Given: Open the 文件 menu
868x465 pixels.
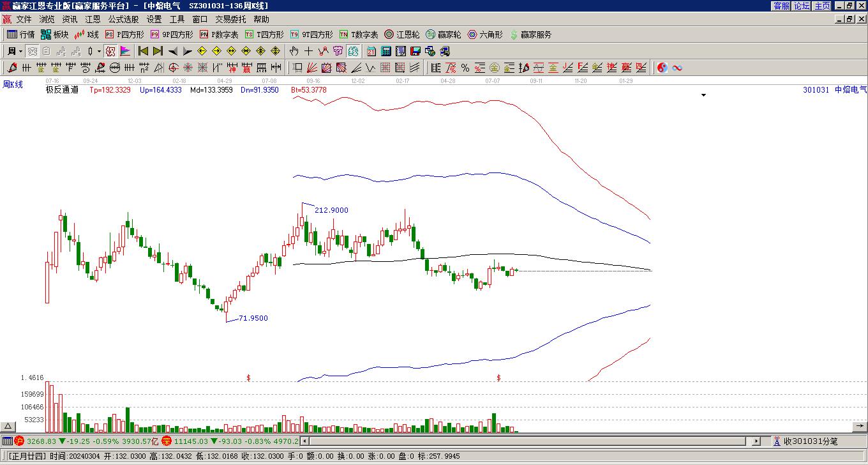Looking at the screenshot, I should click(24, 20).
